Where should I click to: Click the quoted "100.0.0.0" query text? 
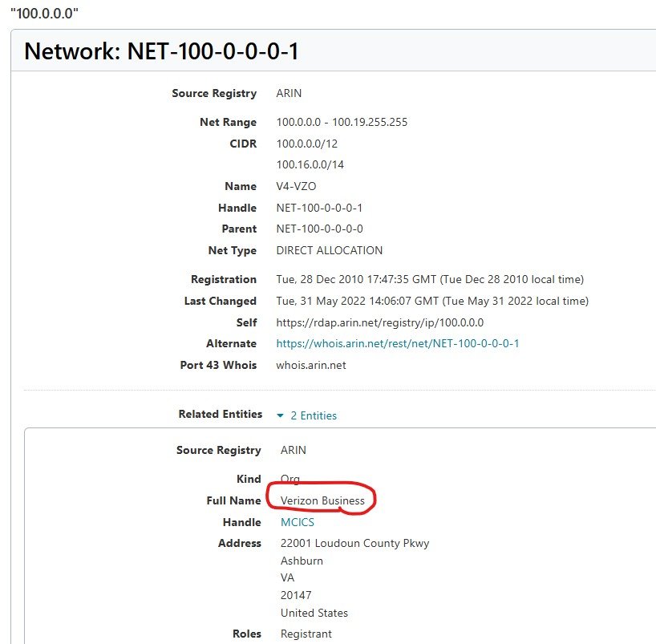tap(44, 14)
